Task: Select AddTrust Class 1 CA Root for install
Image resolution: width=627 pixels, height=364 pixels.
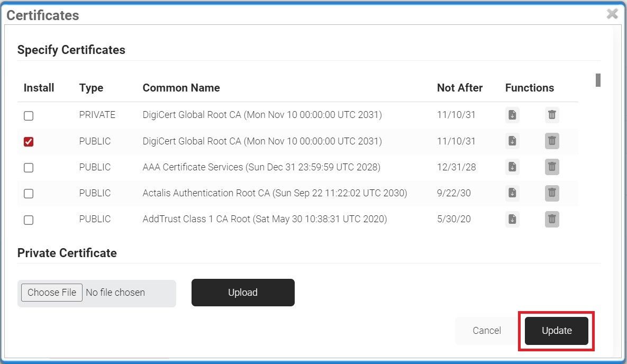Action: click(x=29, y=220)
